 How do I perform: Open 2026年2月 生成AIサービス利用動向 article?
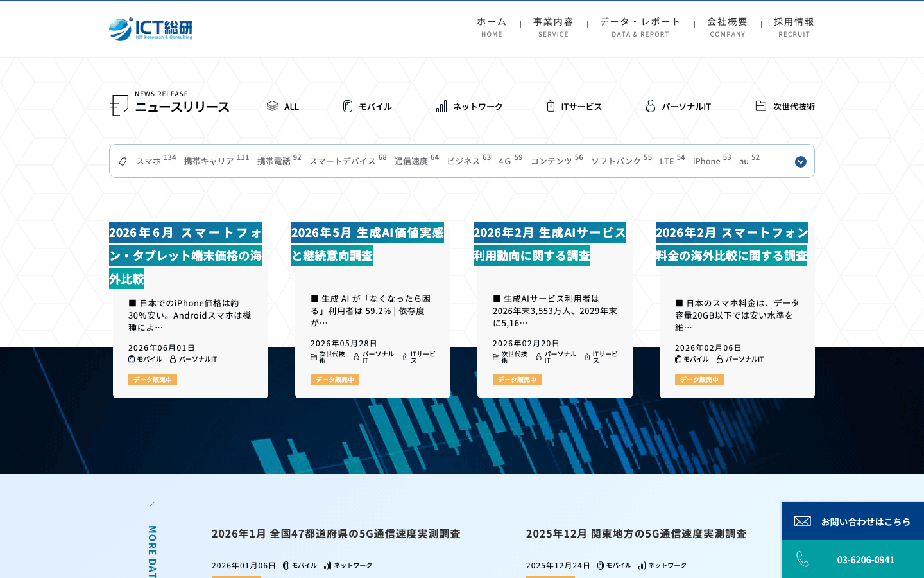pos(550,244)
